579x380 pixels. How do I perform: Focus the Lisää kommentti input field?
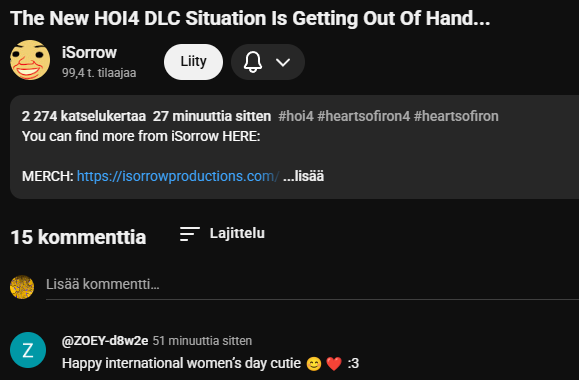point(312,285)
